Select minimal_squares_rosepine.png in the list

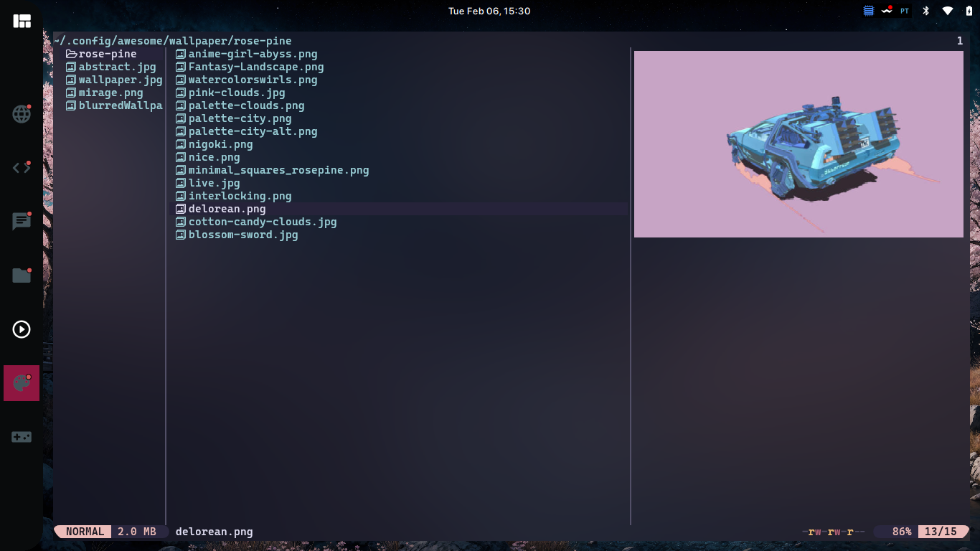[278, 170]
